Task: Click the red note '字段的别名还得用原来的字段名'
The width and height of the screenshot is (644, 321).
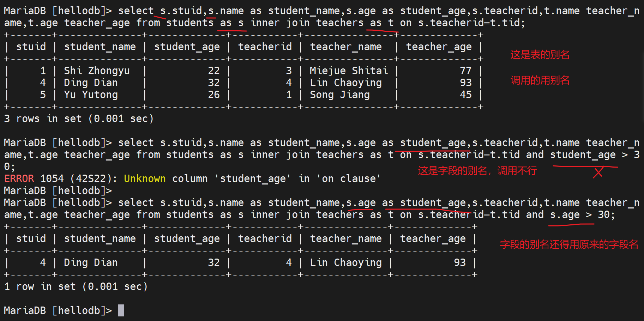Action: 569,244
